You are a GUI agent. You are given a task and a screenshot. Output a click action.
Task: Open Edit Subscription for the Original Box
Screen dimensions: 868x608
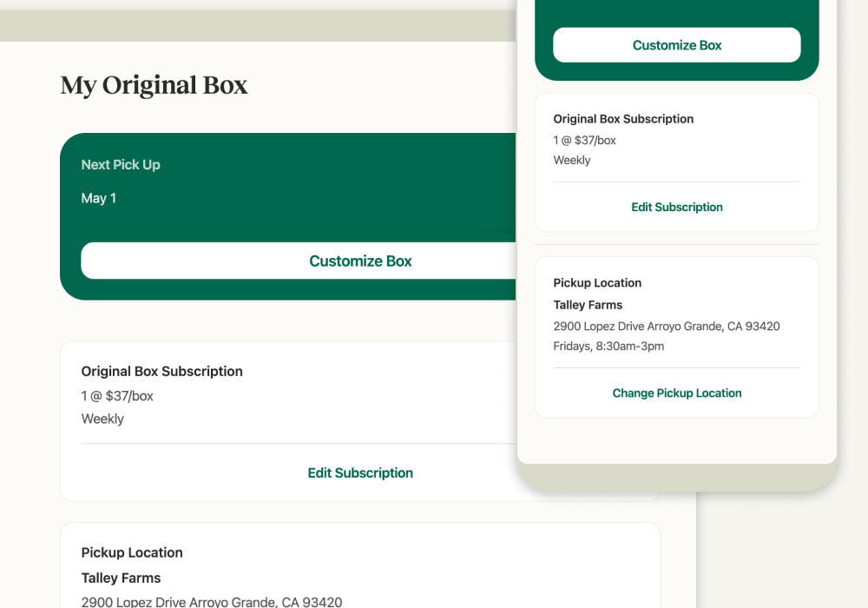(x=360, y=473)
